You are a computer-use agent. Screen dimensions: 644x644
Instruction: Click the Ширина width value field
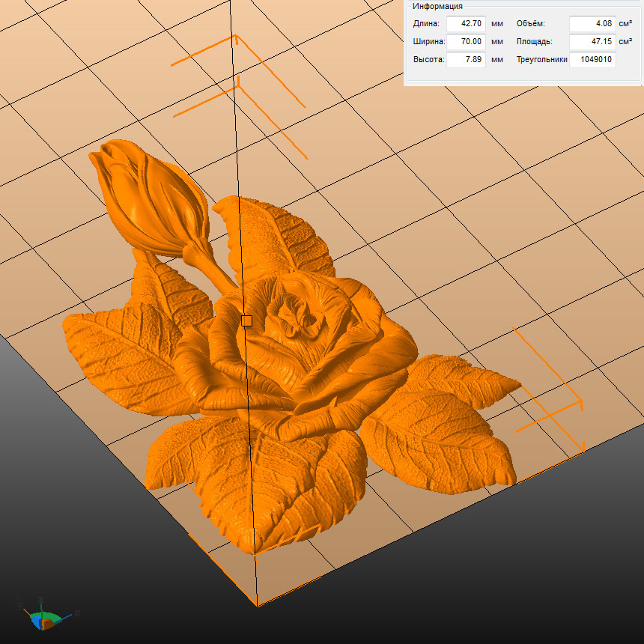pos(466,41)
